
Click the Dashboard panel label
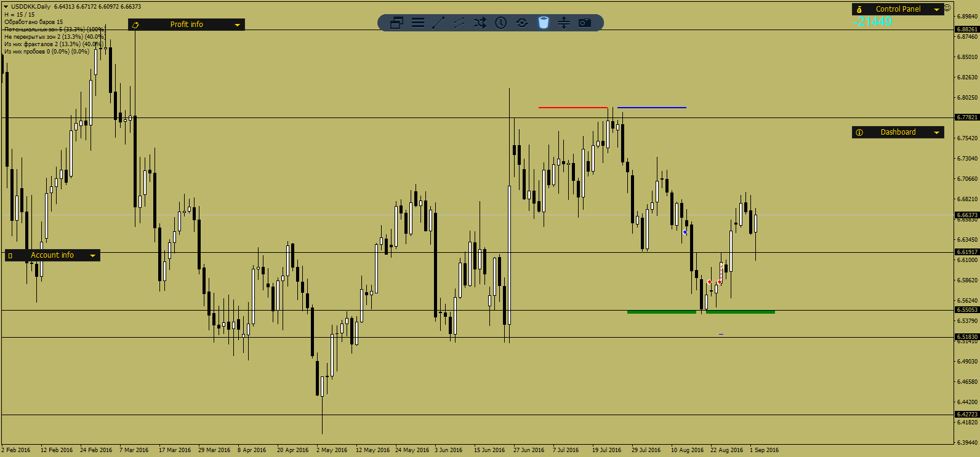coord(898,132)
